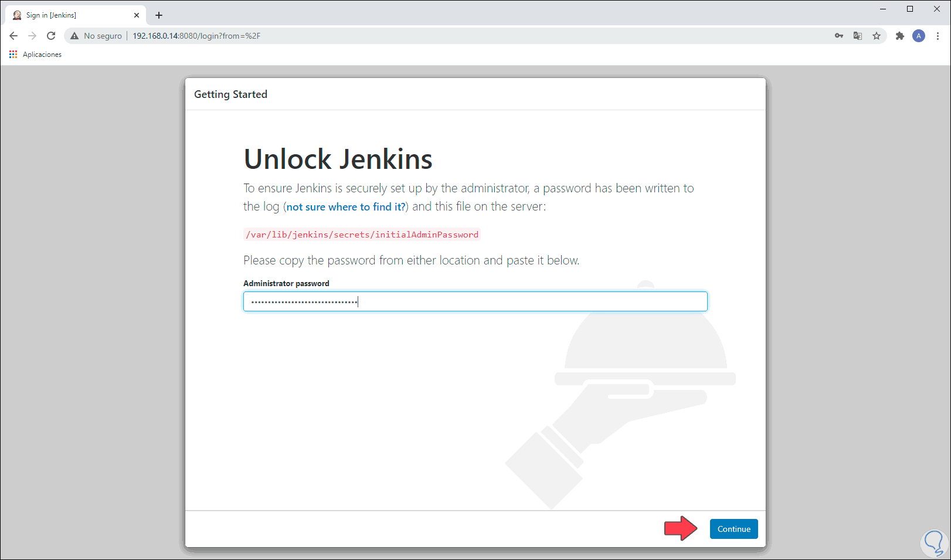Select the 'Sign in [Jenkins]' tab
This screenshot has height=560, width=951.
[x=76, y=15]
